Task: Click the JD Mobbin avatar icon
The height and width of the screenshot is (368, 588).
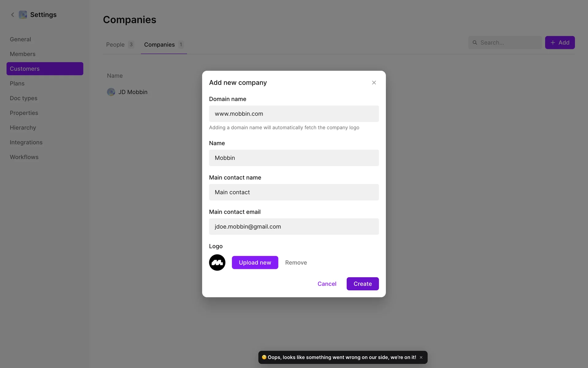Action: [111, 92]
